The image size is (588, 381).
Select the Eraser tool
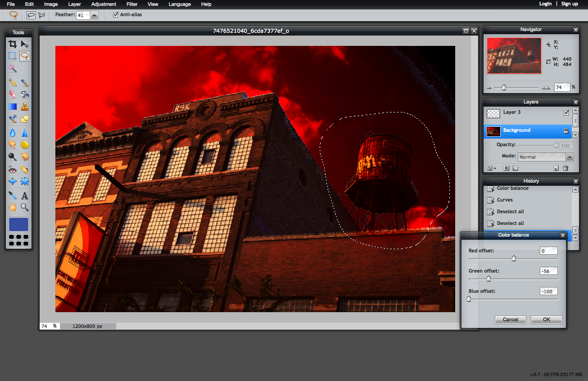pyautogui.click(x=13, y=94)
